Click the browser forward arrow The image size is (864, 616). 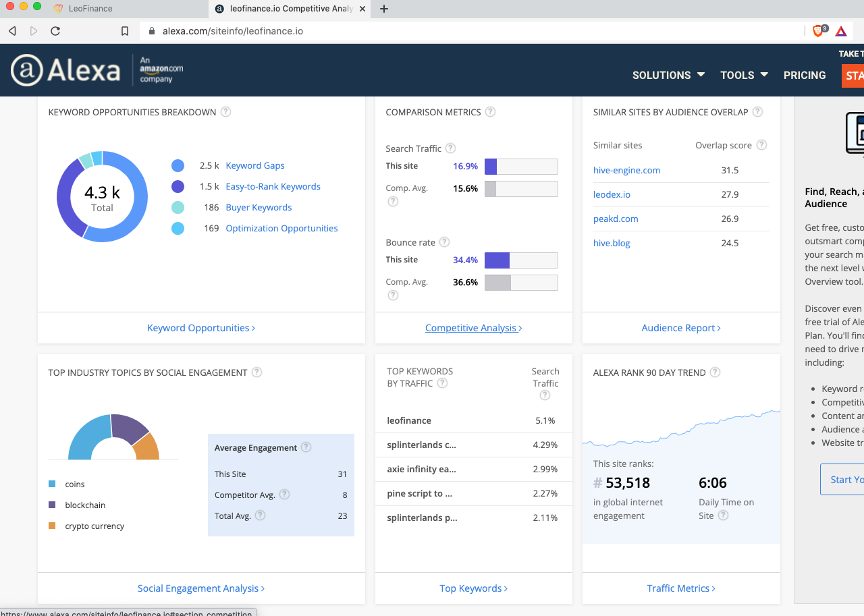click(34, 31)
